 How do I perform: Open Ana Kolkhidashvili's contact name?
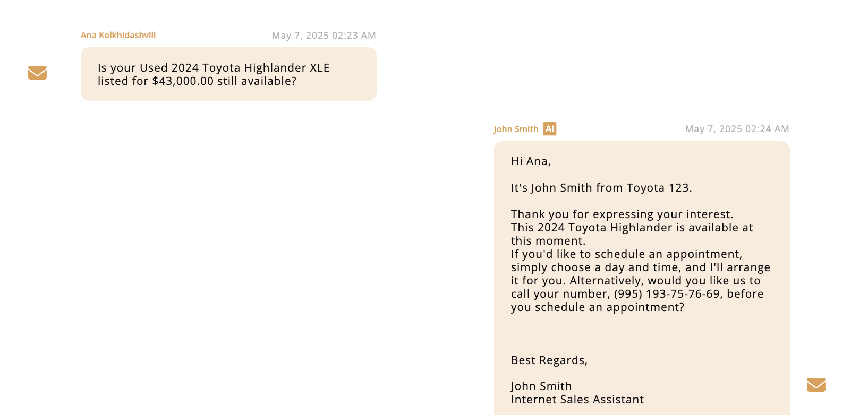coord(118,35)
